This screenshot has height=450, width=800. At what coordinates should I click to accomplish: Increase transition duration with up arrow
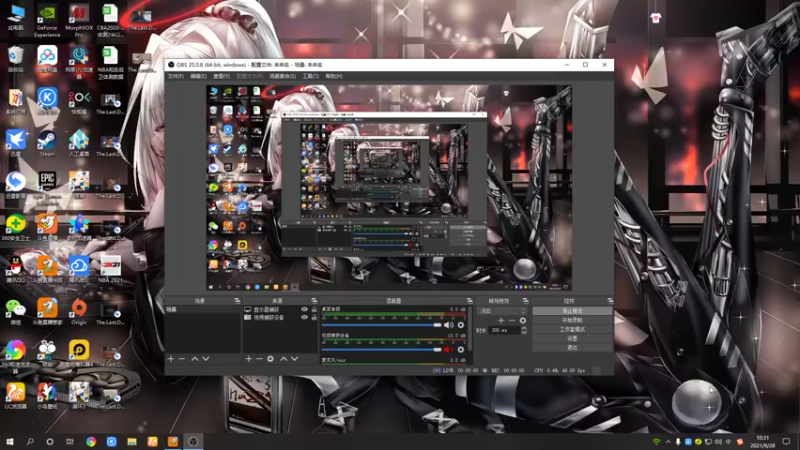point(524,328)
